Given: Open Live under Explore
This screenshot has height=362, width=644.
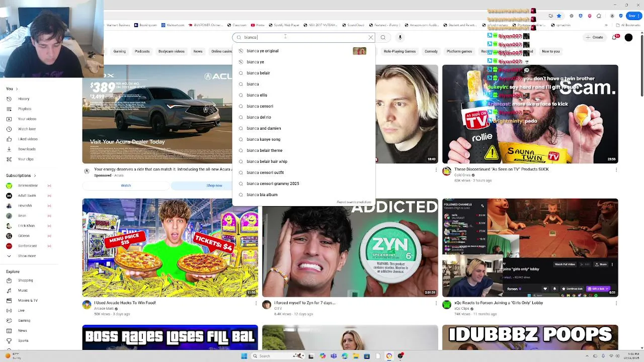Looking at the screenshot, I should pos(21,310).
